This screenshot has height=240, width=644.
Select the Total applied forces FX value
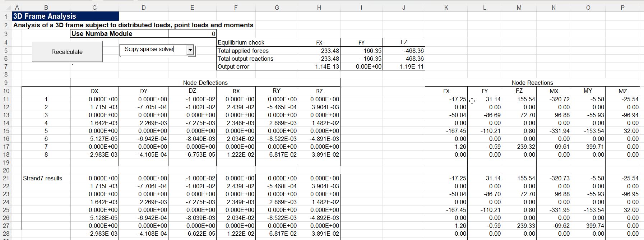point(319,51)
